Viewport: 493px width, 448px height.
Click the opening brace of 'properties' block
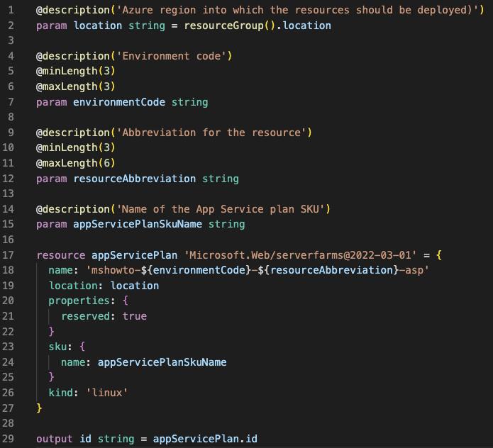(126, 301)
